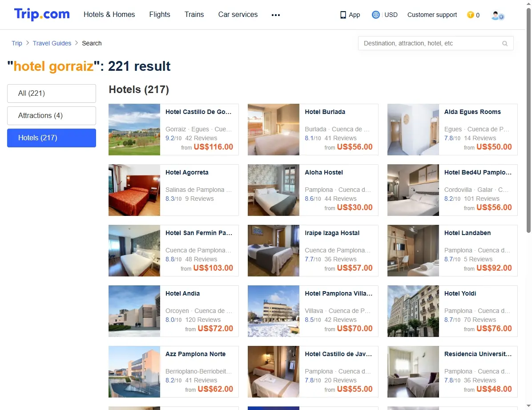Open the Flights menu item
532x410 pixels.
pos(159,15)
